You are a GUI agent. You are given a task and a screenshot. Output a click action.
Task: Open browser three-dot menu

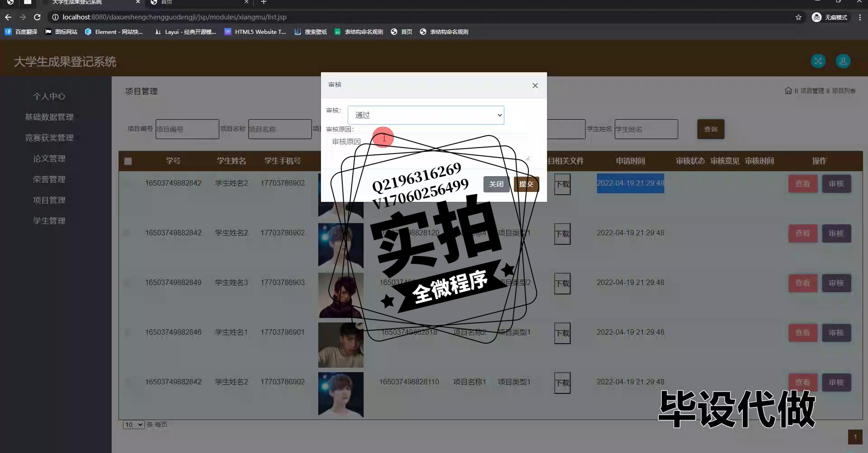click(x=860, y=17)
